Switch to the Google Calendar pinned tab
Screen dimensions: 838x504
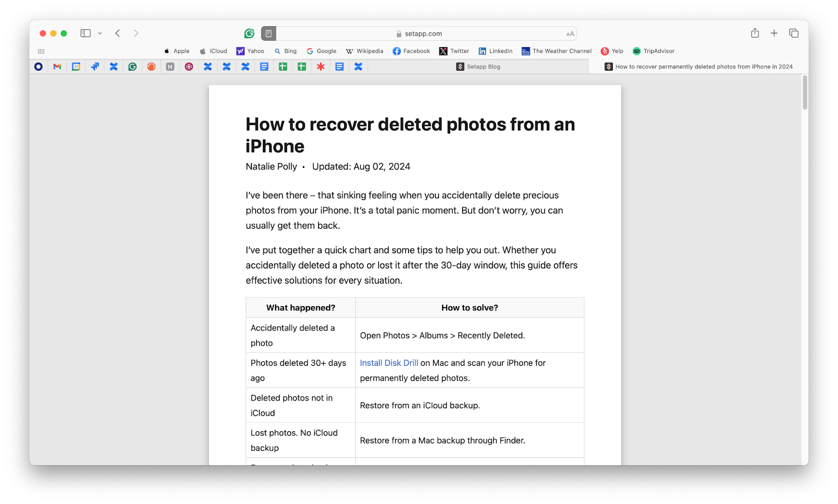(x=76, y=66)
